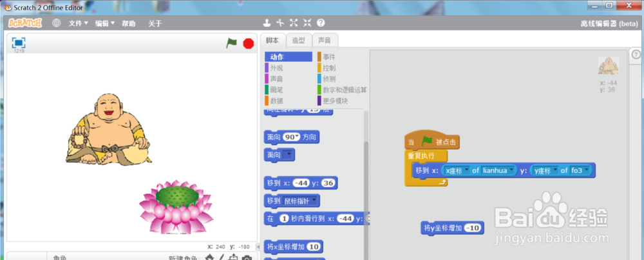This screenshot has width=644, height=260.
Task: Click the 离线编辑器 (beta) label
Action: point(609,23)
